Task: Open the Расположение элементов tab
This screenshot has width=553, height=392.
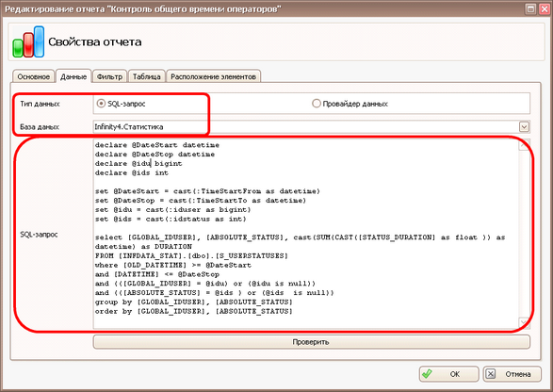Action: coord(213,76)
